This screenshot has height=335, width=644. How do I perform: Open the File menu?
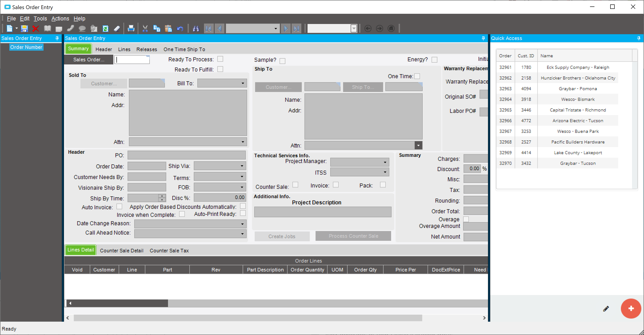point(11,18)
